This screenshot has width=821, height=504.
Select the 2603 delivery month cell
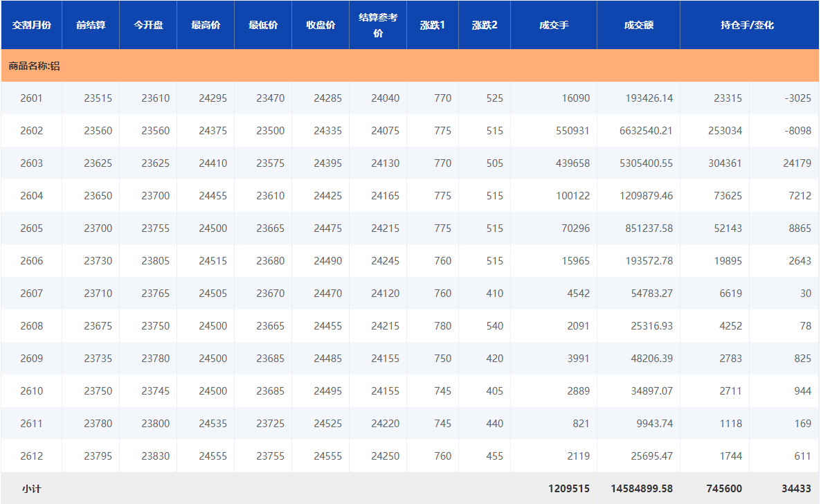point(32,163)
